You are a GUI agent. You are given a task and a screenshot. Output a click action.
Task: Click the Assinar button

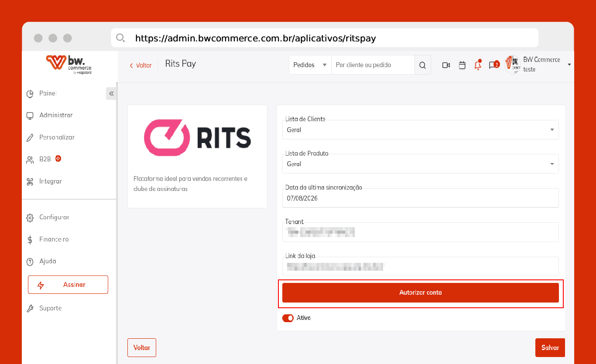(x=68, y=285)
